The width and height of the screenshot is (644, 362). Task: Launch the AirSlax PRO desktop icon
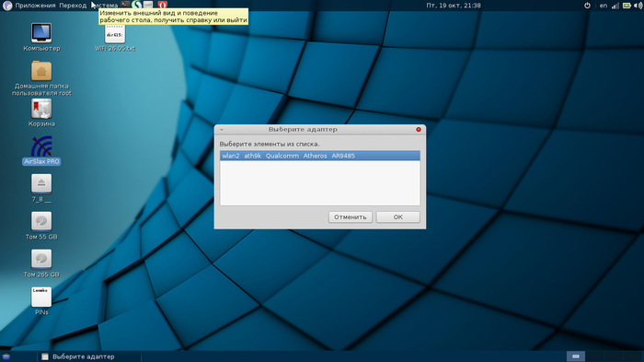(x=41, y=146)
